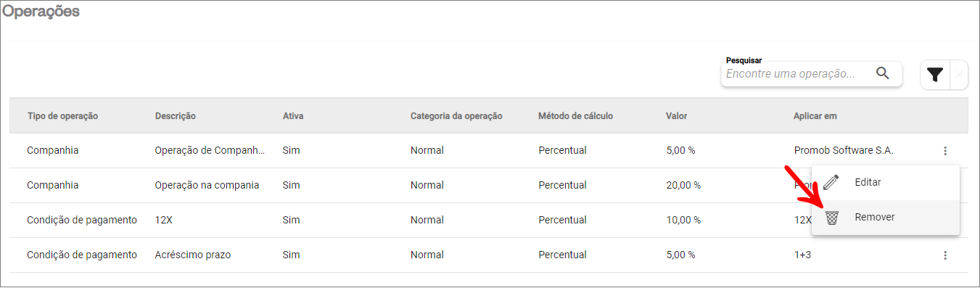Open three-dot menu for Acréscimo prazo row
This screenshot has width=980, height=288.
(945, 255)
